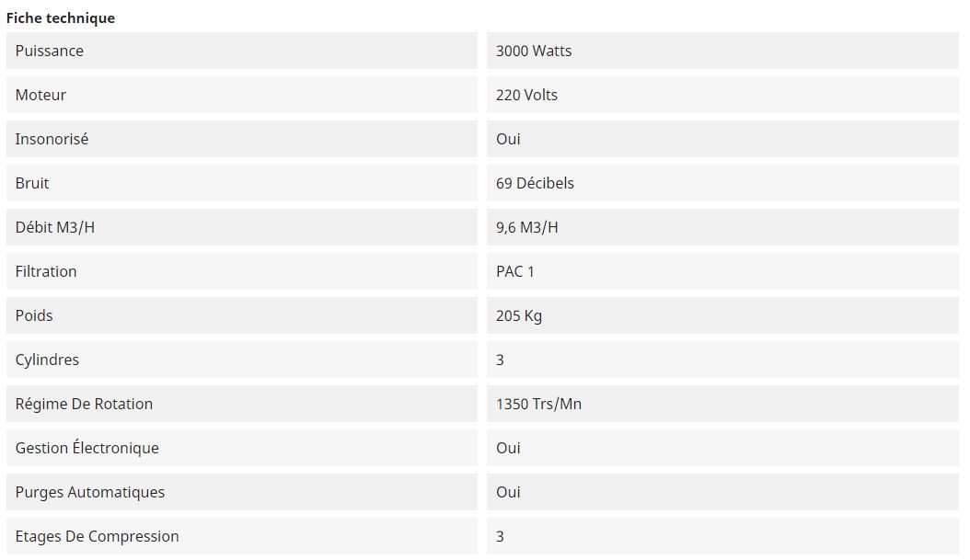Viewport: 970px width, 560px height.
Task: Click the 3000 Watts value
Action: click(534, 51)
